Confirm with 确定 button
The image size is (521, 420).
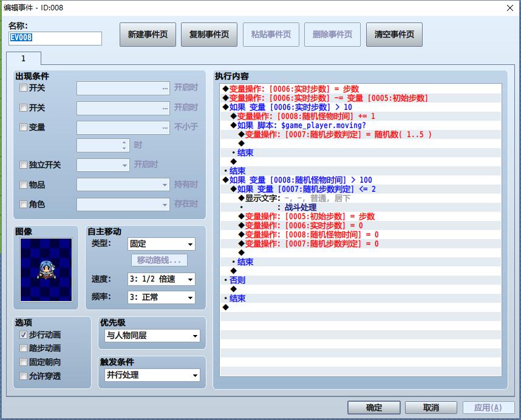click(374, 407)
